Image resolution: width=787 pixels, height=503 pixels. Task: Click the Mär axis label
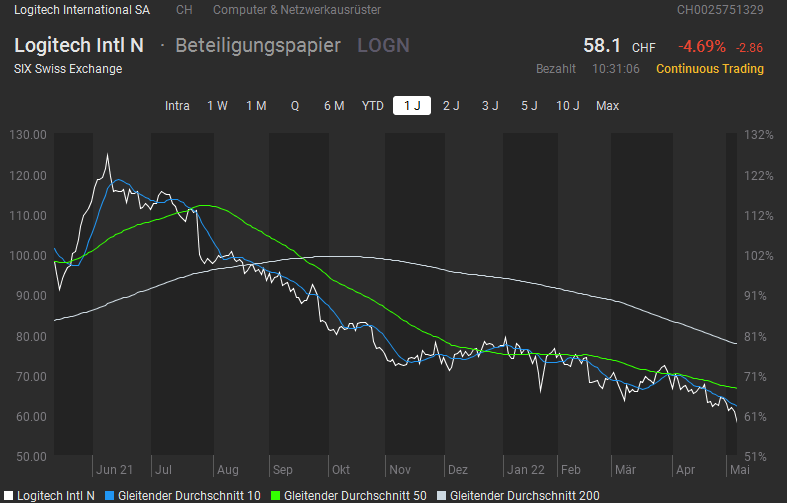pos(625,470)
